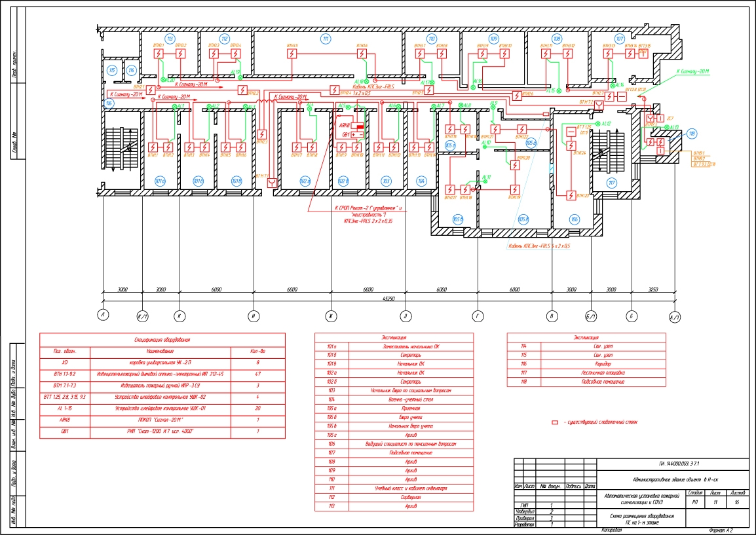Click overall dimension value 45250
The image size is (756, 535).
tap(388, 299)
